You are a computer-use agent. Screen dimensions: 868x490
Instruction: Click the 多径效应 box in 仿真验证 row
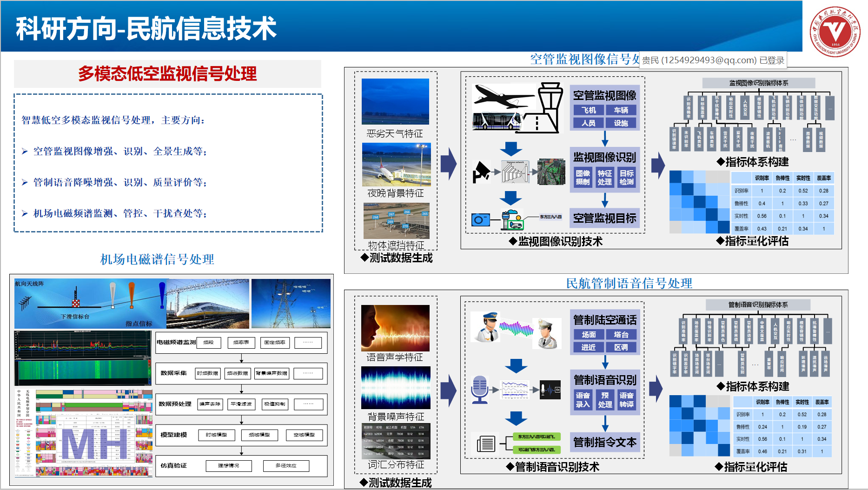285,466
